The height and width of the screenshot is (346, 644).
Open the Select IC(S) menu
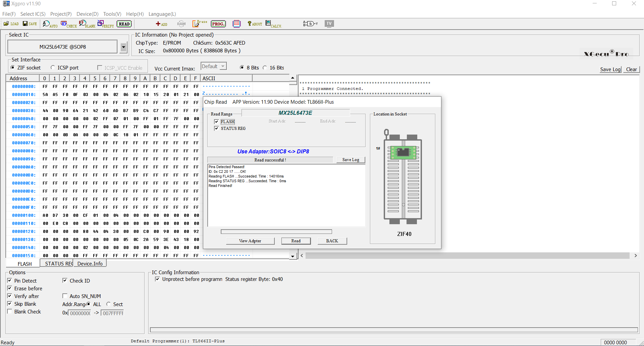[x=33, y=14]
